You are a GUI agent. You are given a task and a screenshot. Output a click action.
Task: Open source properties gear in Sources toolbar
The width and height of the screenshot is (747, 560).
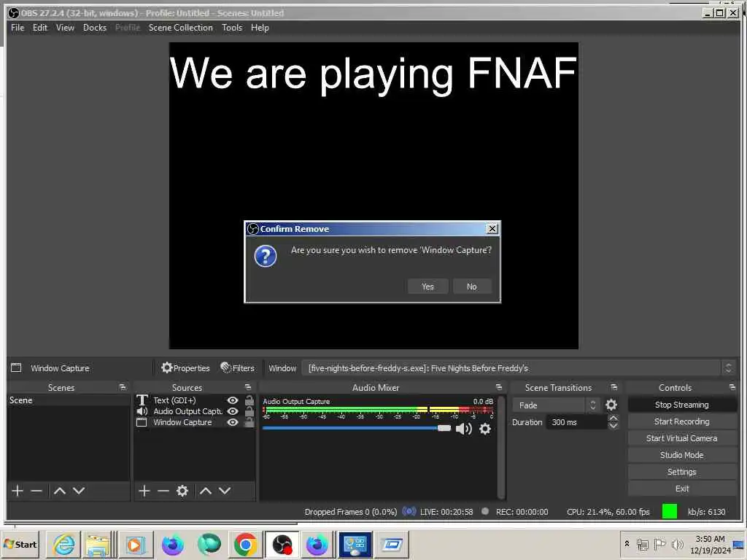coord(182,491)
